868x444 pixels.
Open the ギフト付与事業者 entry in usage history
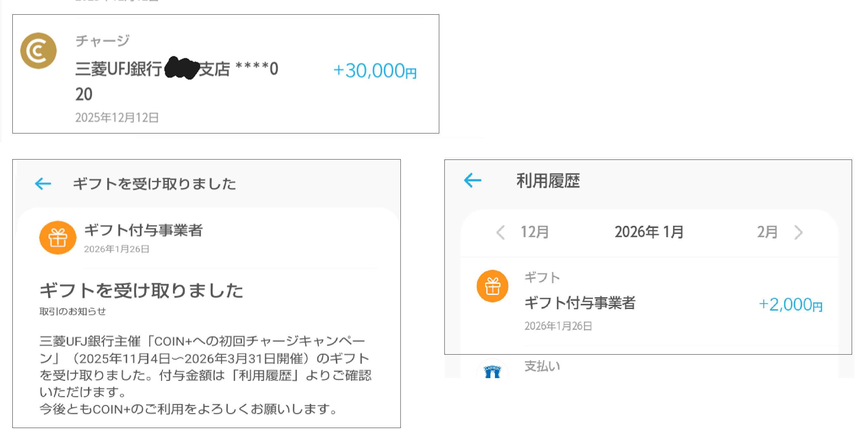pos(580,302)
